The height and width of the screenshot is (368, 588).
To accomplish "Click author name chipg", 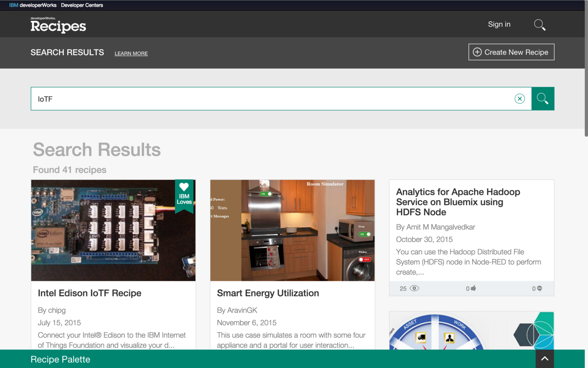I will (x=57, y=310).
